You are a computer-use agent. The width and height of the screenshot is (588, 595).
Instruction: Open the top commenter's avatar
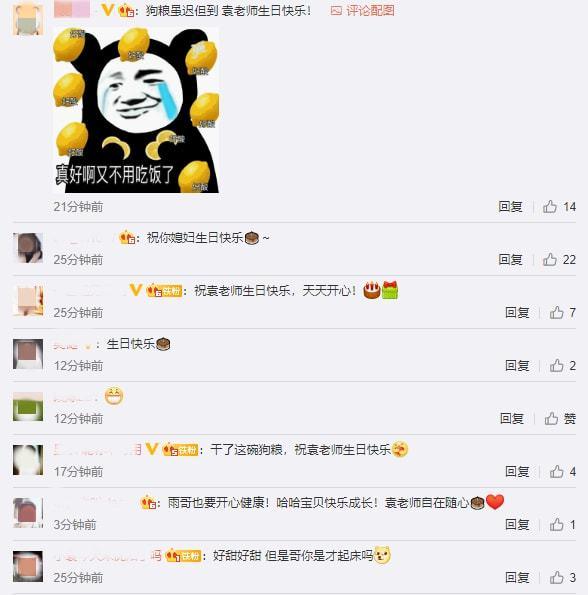28,19
